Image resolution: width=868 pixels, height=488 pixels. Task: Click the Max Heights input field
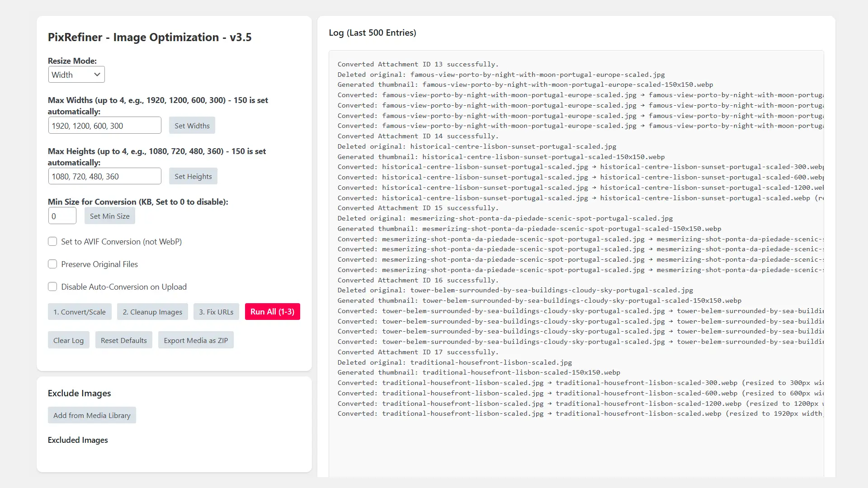[104, 176]
